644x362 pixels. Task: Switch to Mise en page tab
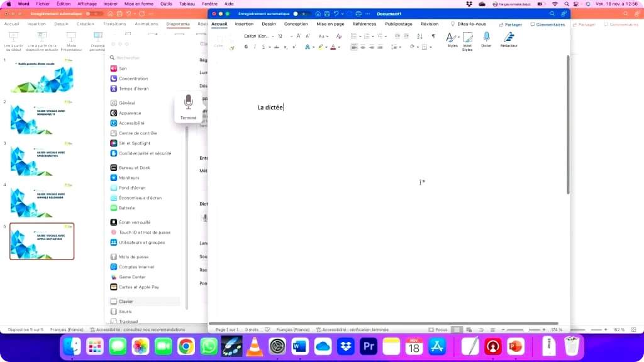pos(330,24)
